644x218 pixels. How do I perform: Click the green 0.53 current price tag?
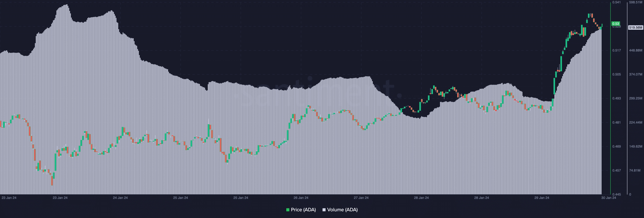(616, 24)
